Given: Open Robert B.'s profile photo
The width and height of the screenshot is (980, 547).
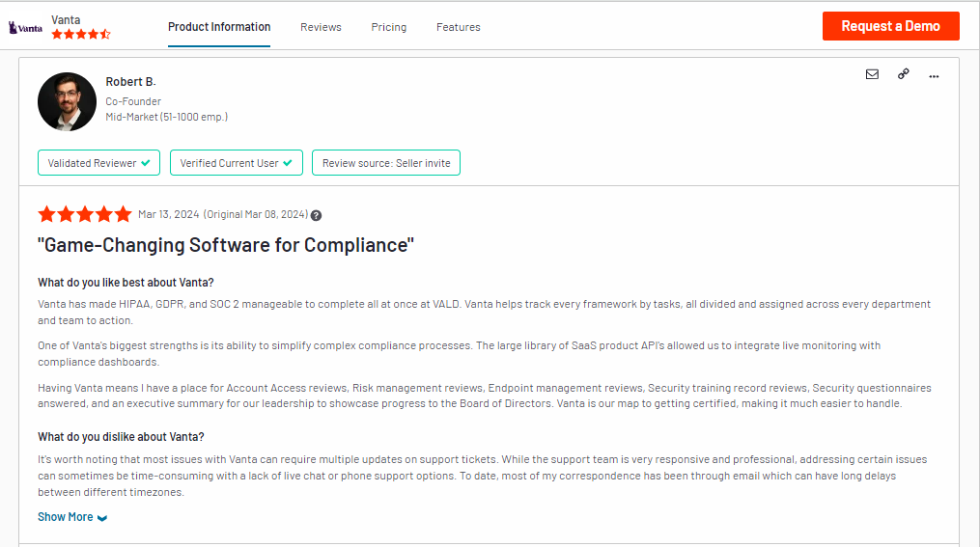Looking at the screenshot, I should (x=67, y=102).
